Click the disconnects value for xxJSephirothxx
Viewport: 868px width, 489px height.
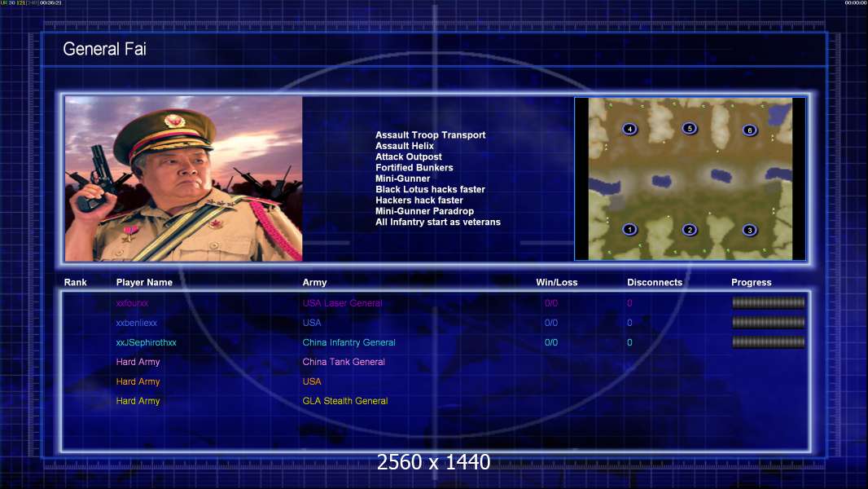(x=629, y=343)
